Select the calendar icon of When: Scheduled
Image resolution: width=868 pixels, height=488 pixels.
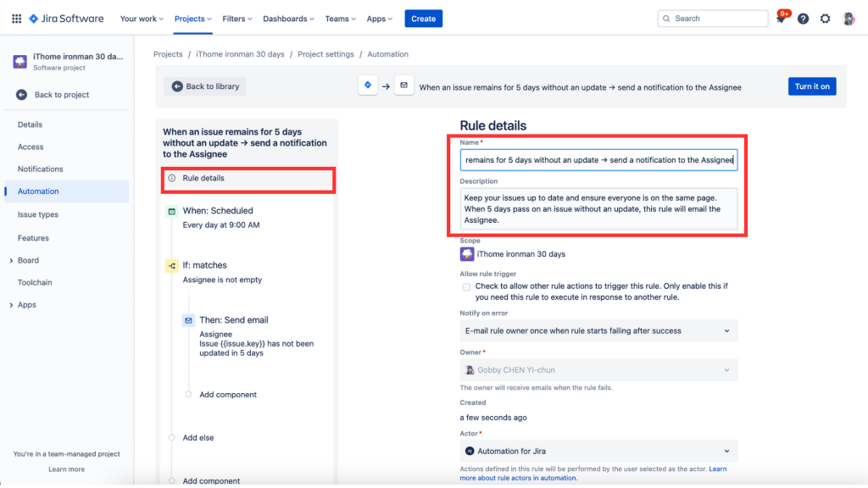click(x=172, y=211)
